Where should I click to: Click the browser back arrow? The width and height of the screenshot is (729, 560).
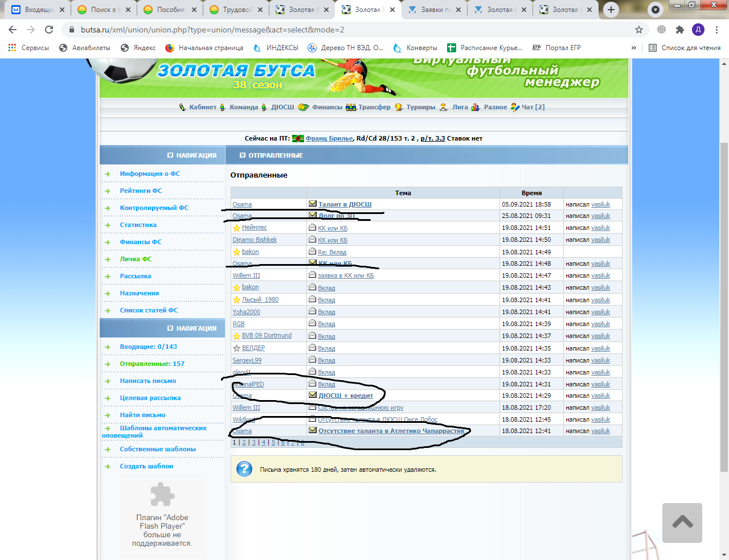13,30
